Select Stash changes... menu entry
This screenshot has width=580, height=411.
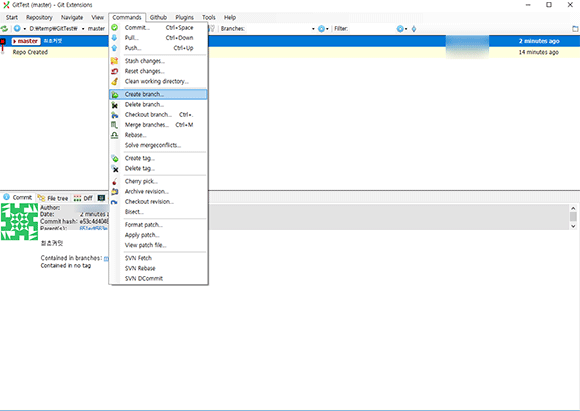pyautogui.click(x=158, y=61)
